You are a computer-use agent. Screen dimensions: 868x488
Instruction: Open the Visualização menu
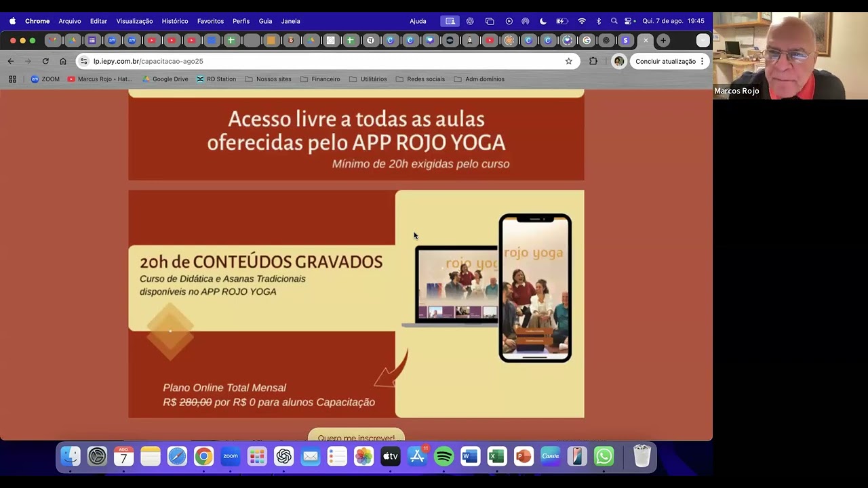[x=134, y=21]
